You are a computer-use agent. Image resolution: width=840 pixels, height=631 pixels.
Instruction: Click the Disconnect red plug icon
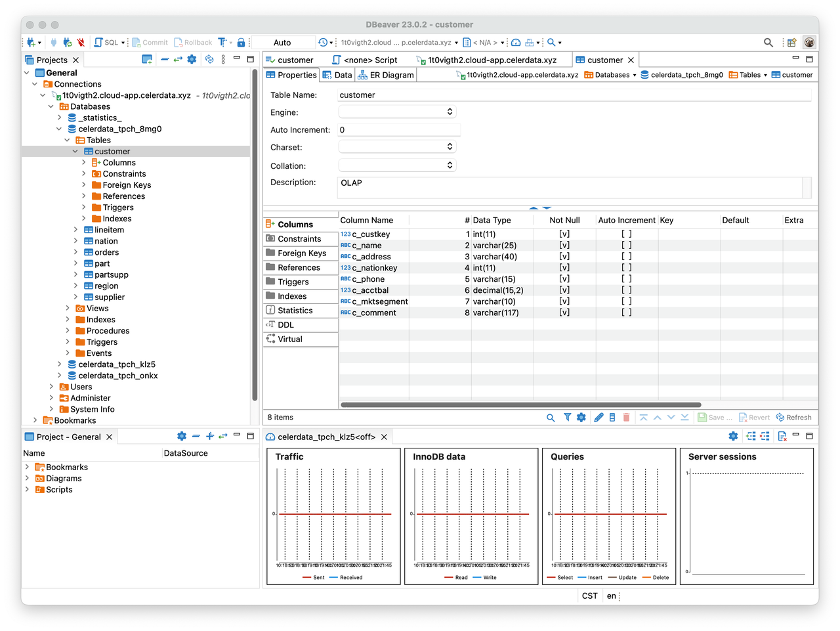[81, 41]
